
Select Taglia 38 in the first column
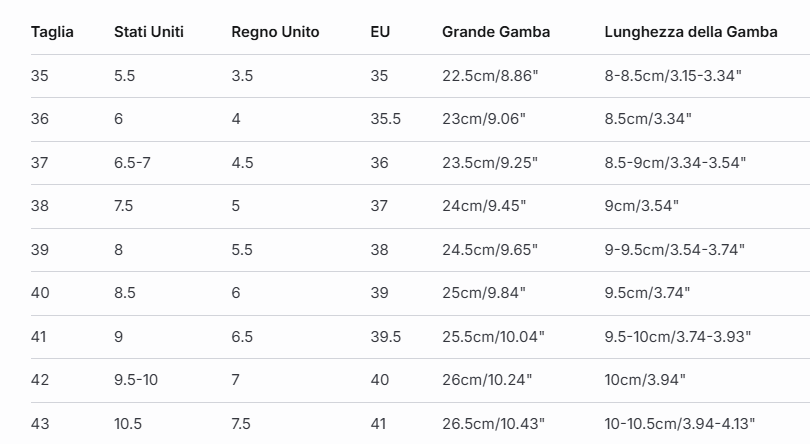click(40, 206)
